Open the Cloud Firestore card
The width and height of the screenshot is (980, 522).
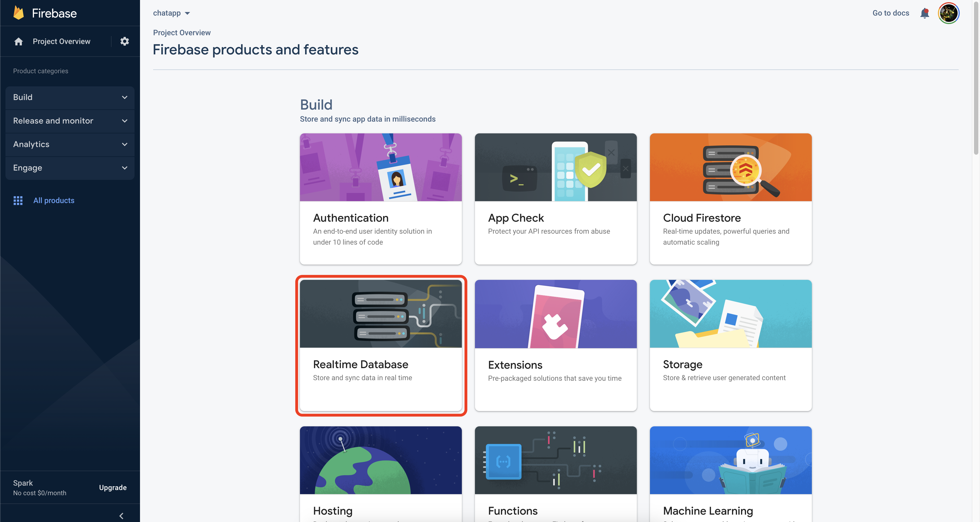point(730,199)
